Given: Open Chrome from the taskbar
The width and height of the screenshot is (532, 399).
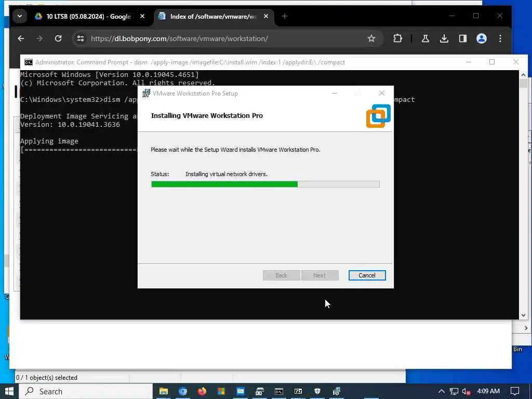Looking at the screenshot, I should [183, 391].
